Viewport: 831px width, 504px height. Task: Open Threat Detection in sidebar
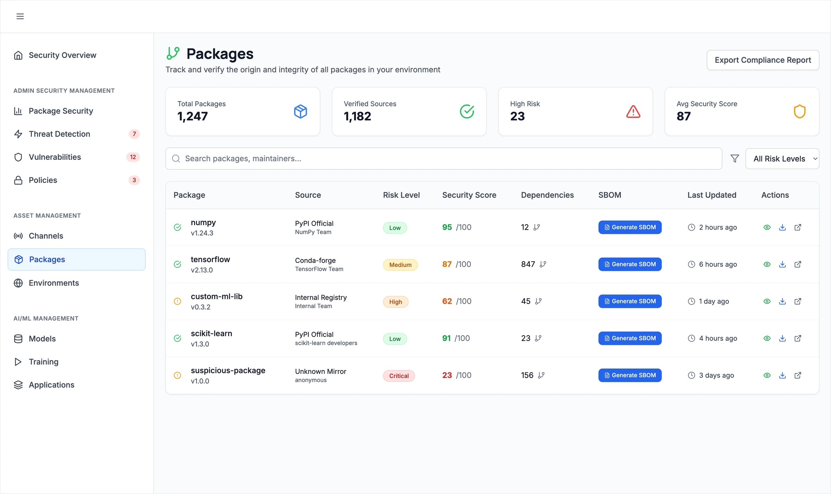pos(77,134)
